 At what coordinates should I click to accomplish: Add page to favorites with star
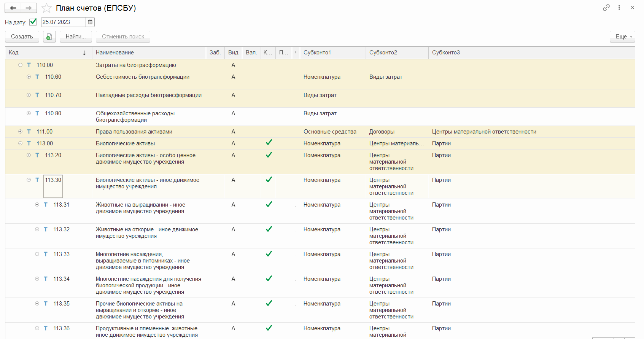pos(46,8)
